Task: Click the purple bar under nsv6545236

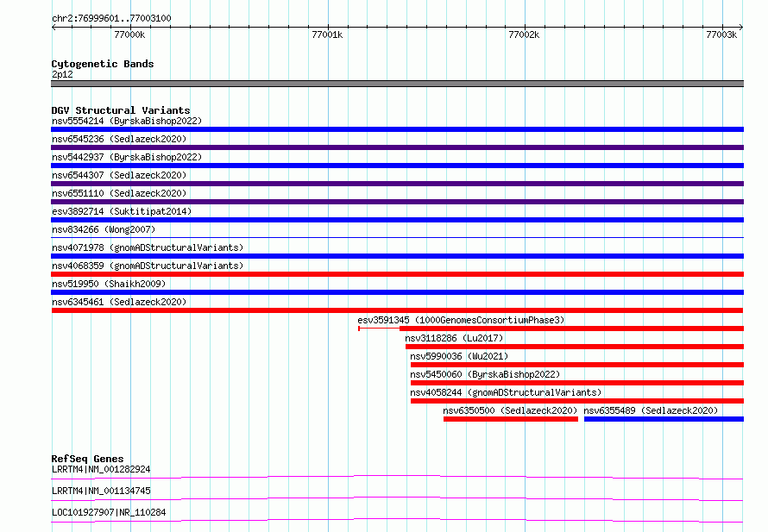Action: click(397, 147)
